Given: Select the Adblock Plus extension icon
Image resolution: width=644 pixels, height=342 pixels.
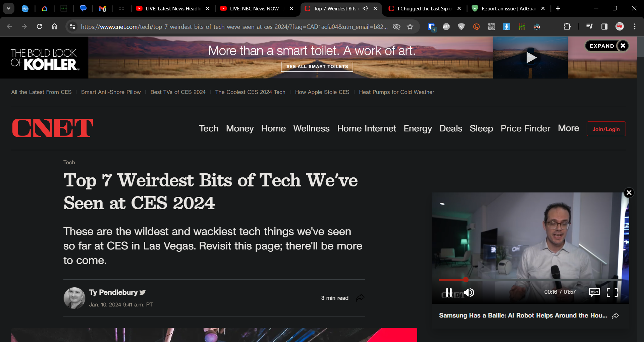Looking at the screenshot, I should 446,26.
